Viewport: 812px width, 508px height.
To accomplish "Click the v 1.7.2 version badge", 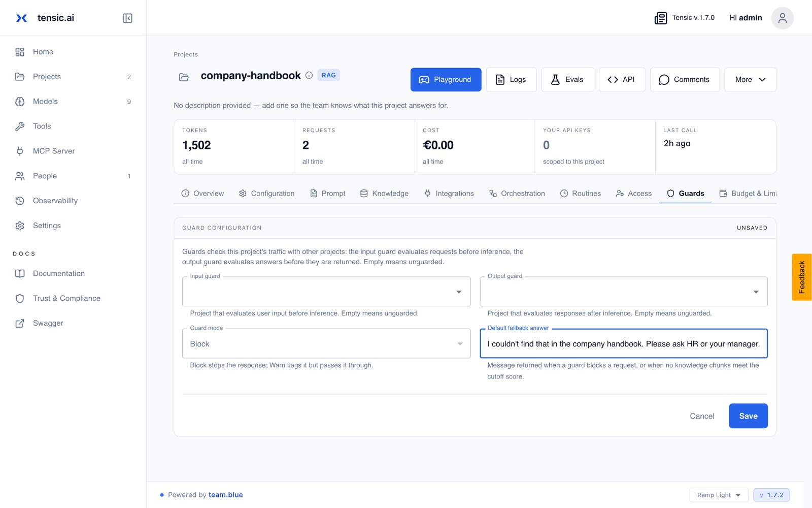I will pos(771,495).
